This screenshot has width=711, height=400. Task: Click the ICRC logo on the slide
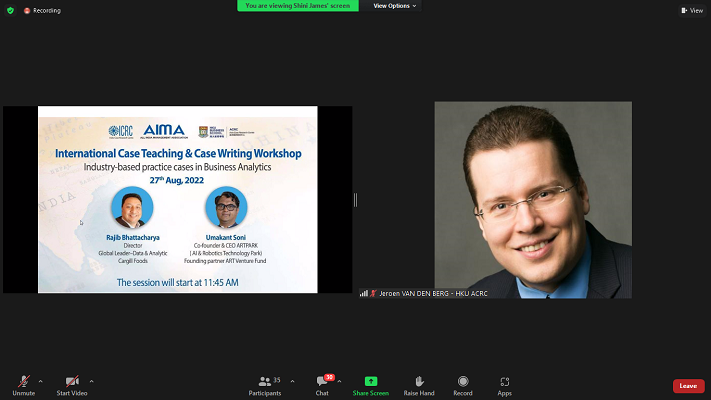[121, 132]
